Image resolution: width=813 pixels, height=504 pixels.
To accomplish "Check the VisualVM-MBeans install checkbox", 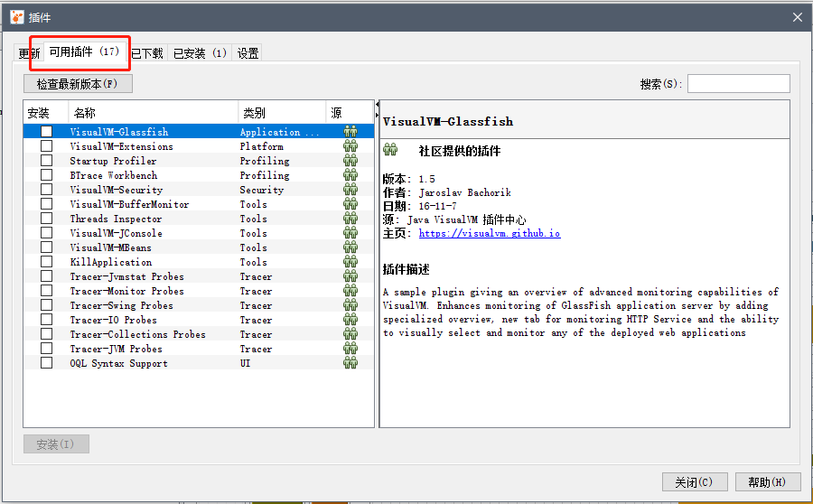I will pos(47,247).
